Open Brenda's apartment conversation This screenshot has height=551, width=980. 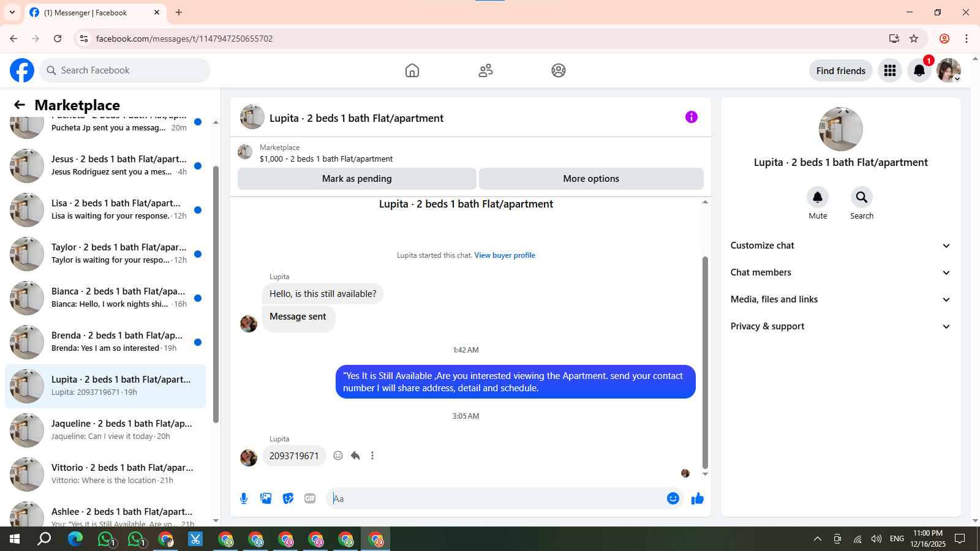coord(105,342)
